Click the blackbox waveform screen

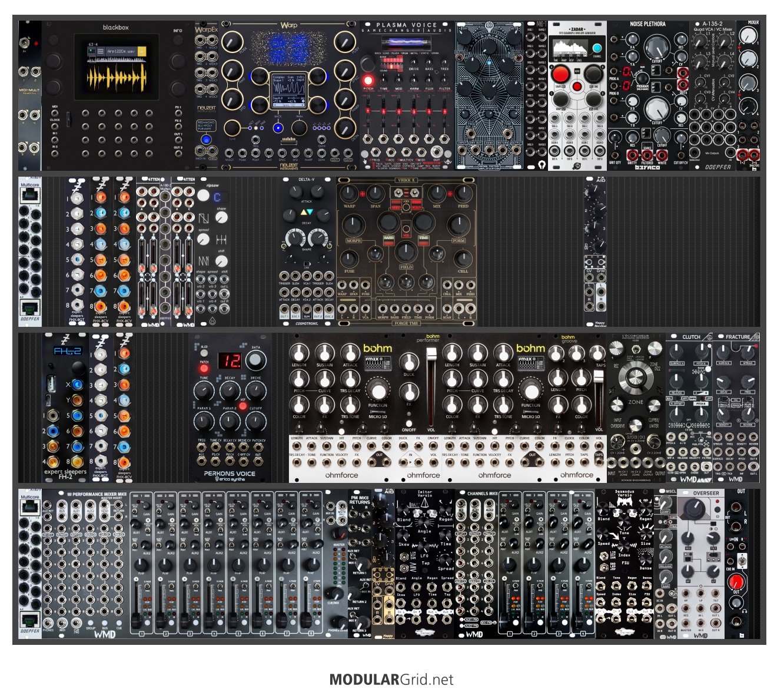point(116,67)
